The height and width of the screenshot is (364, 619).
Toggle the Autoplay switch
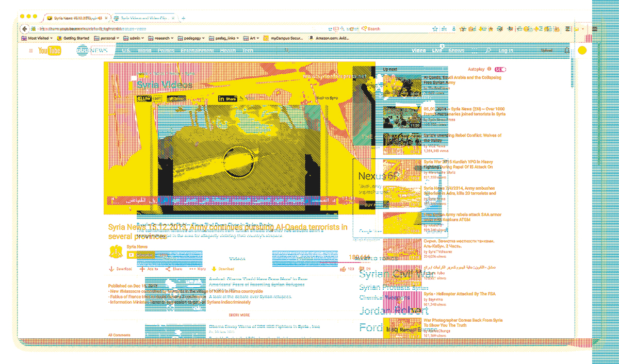(x=500, y=69)
